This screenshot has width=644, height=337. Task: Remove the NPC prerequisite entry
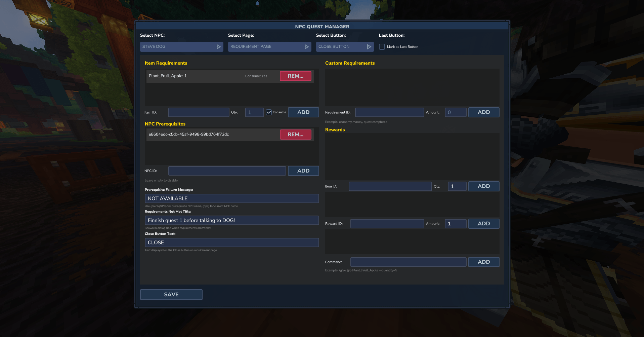point(295,135)
